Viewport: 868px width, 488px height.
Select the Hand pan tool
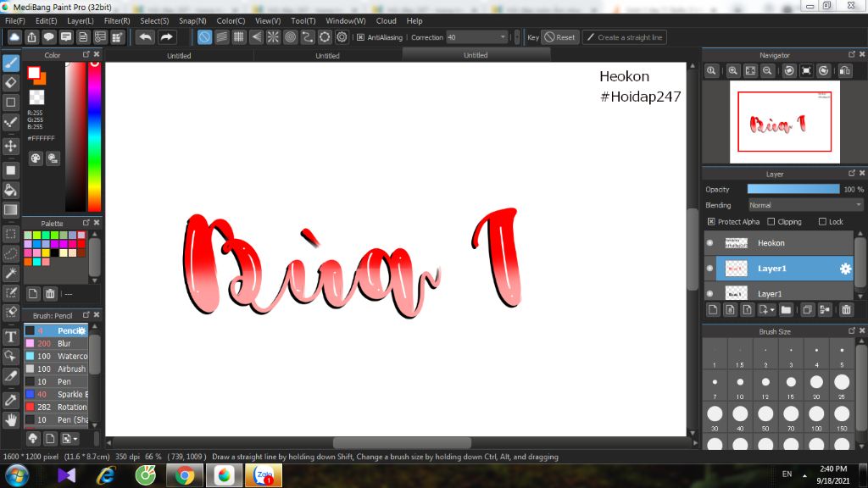(x=11, y=419)
